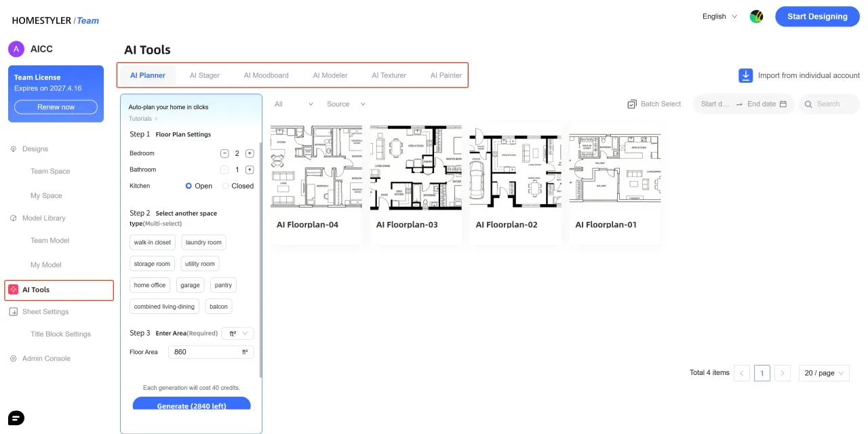Viewport: 868px width, 434px height.
Task: Click the chat support bubble icon
Action: tap(16, 418)
